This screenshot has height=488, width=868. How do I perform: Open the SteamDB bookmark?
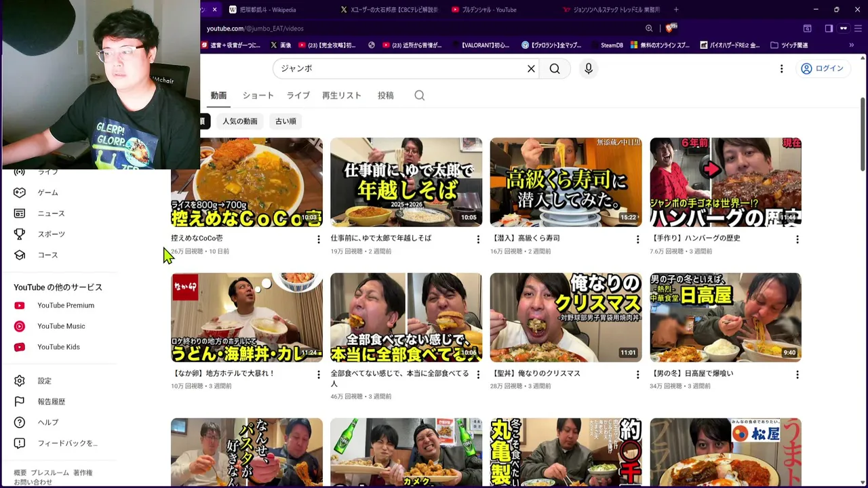[x=606, y=45]
